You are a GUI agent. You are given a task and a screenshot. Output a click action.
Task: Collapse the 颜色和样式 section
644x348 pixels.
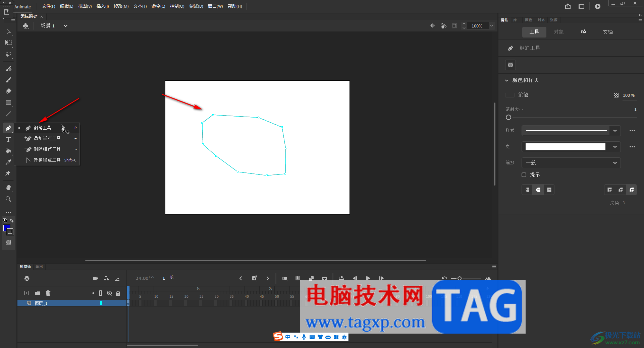507,80
